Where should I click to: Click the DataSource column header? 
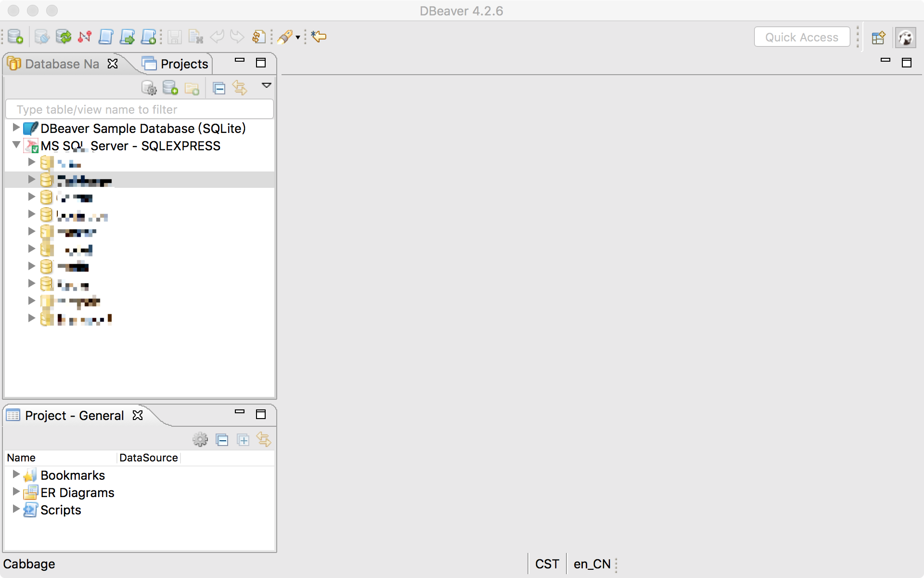click(x=149, y=458)
